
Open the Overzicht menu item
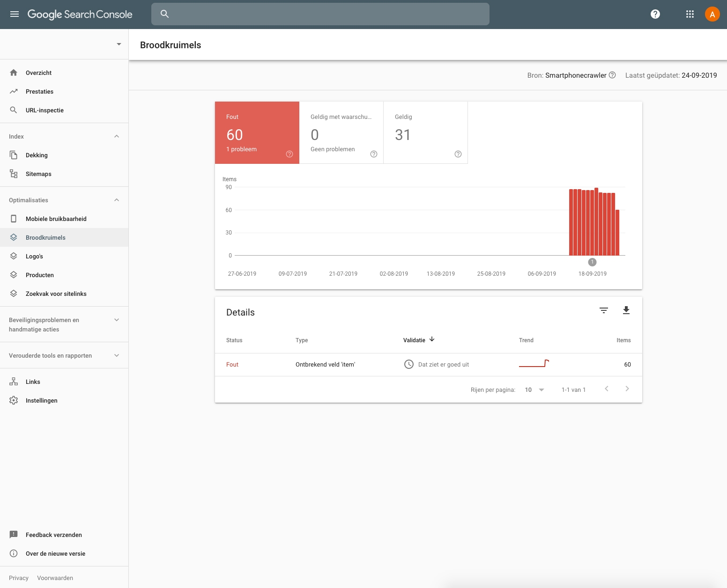(x=64, y=73)
